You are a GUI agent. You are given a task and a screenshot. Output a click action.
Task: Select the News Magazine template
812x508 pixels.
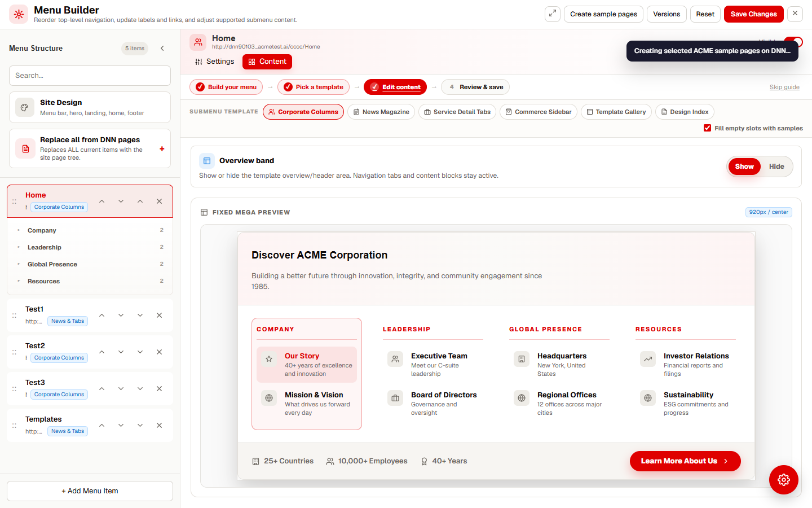click(x=381, y=112)
